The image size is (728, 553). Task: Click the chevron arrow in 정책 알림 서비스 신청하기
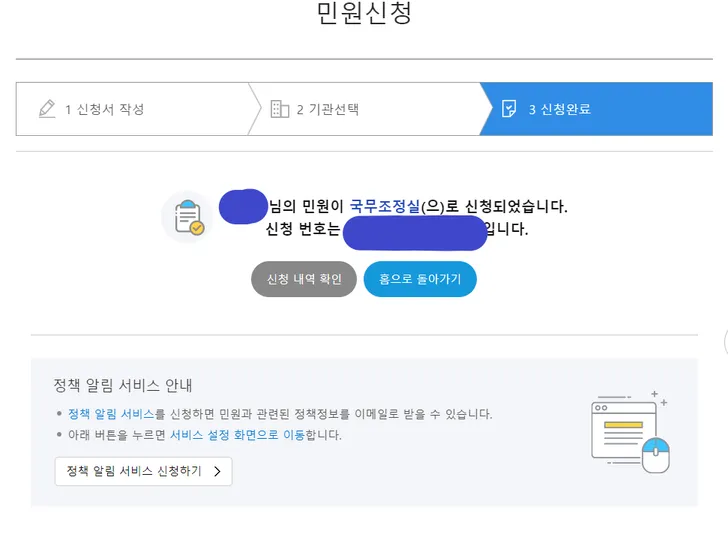(x=217, y=472)
